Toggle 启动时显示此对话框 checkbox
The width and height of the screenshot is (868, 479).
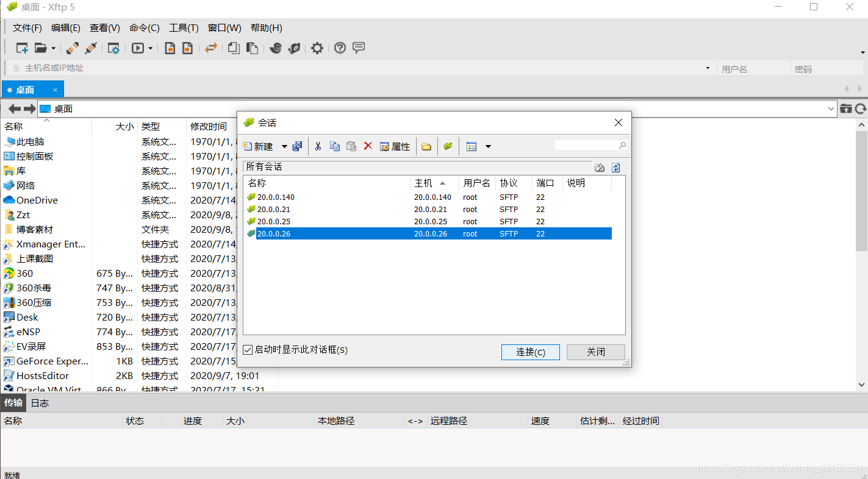(247, 350)
